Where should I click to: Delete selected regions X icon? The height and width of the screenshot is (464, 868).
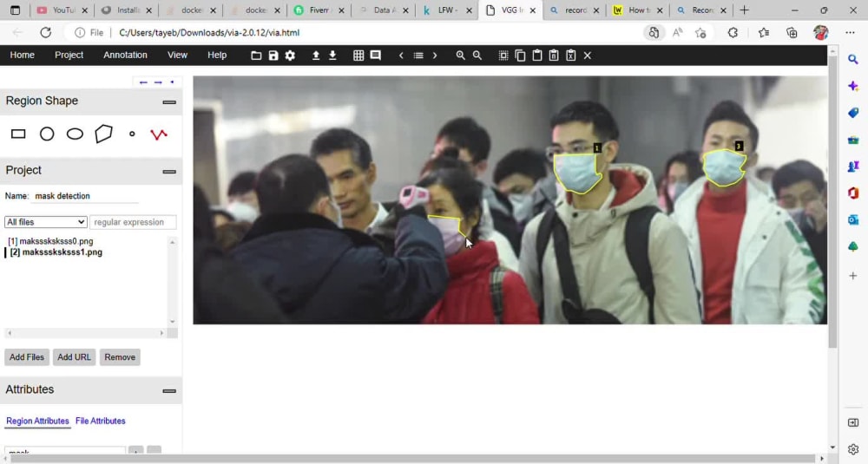coord(588,56)
